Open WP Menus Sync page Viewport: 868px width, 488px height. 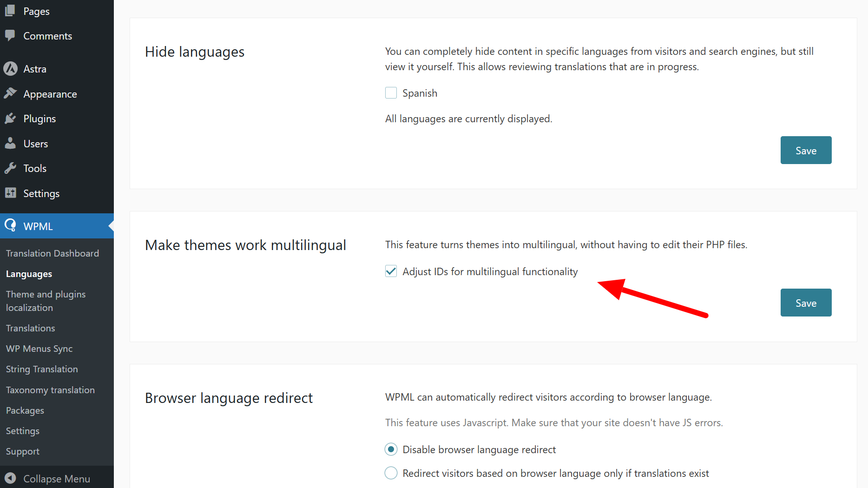coord(39,349)
